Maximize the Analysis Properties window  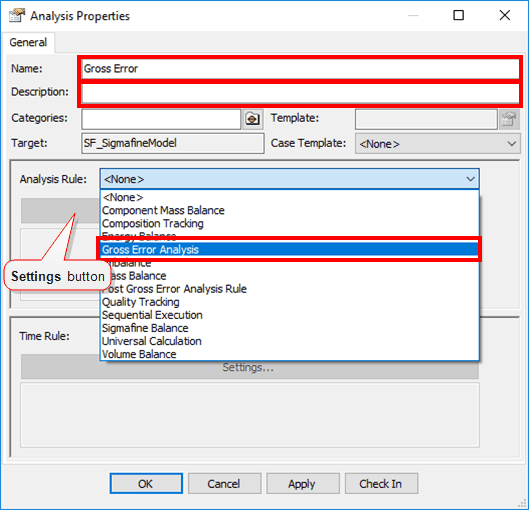coord(458,15)
